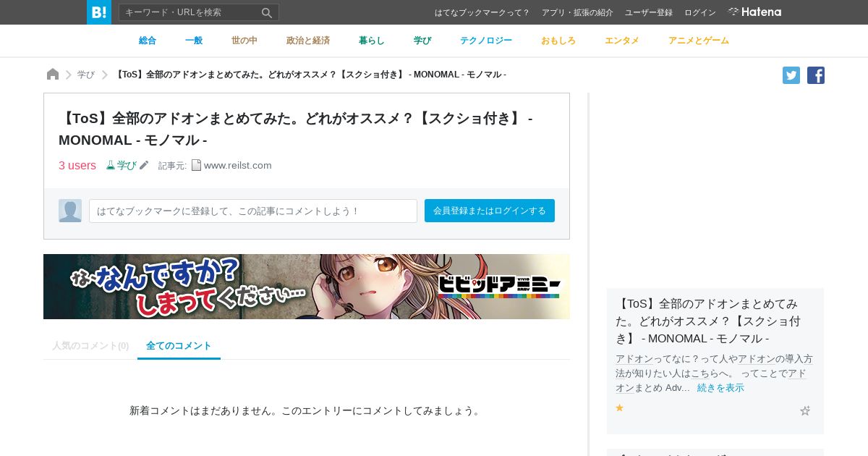Click the 新着コメントはまだありません message
Screen dimensions: 868x456
tap(307, 410)
